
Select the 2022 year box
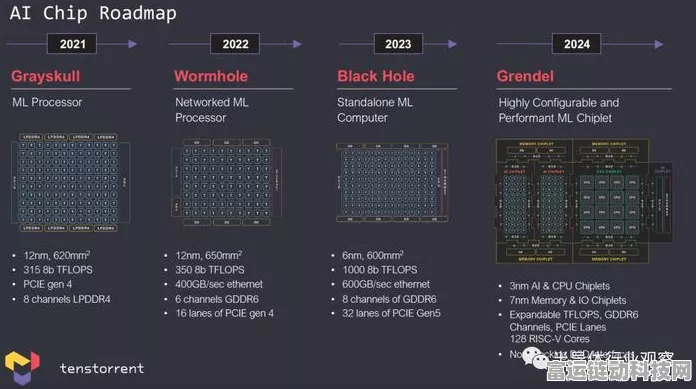pos(235,44)
